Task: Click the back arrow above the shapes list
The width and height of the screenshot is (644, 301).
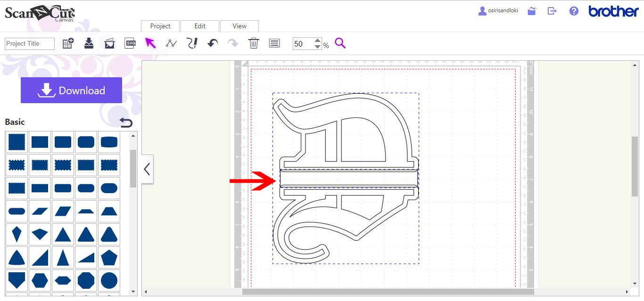Action: pos(126,122)
